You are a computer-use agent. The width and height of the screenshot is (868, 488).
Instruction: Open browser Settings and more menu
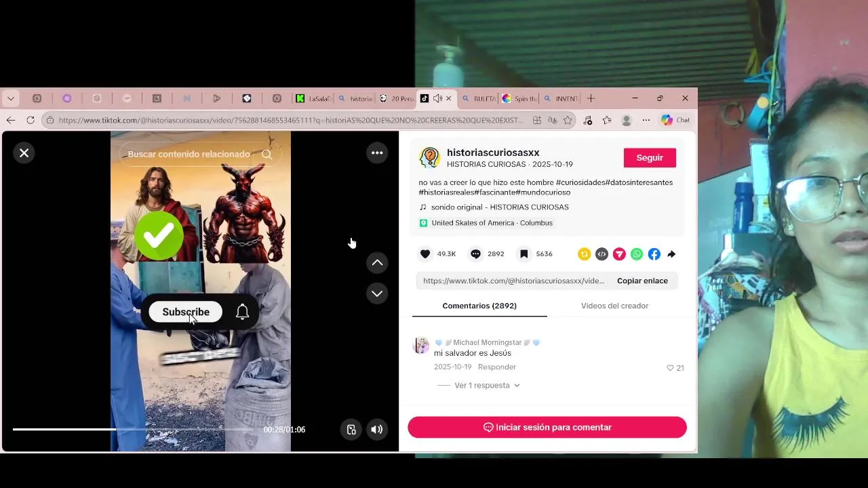click(646, 120)
